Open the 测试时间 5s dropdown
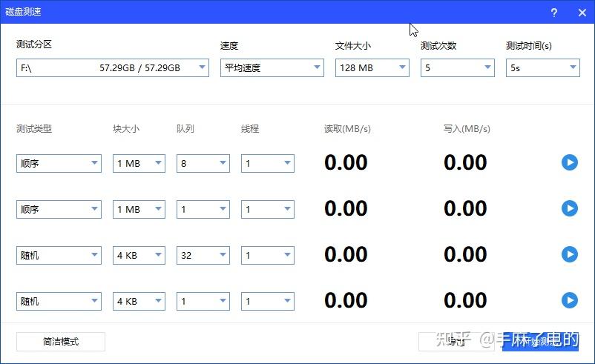Viewport: 595px width, 364px height. pos(543,68)
